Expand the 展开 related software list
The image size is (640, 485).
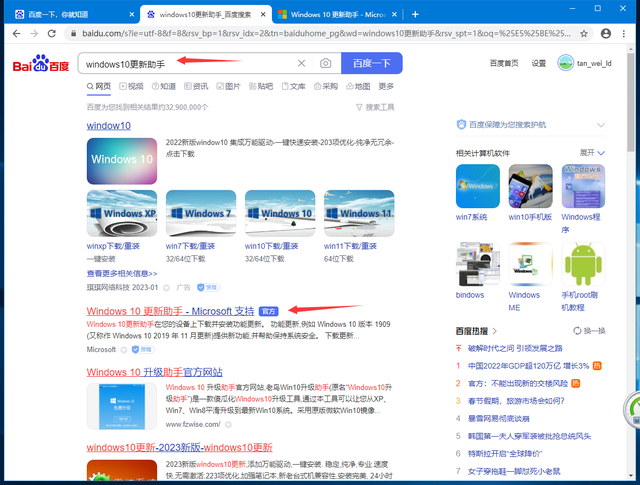(592, 153)
